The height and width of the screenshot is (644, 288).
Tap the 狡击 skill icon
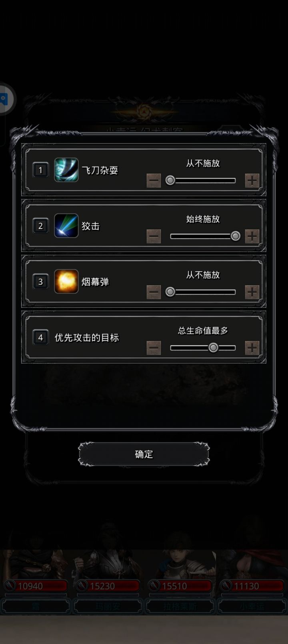(x=66, y=226)
